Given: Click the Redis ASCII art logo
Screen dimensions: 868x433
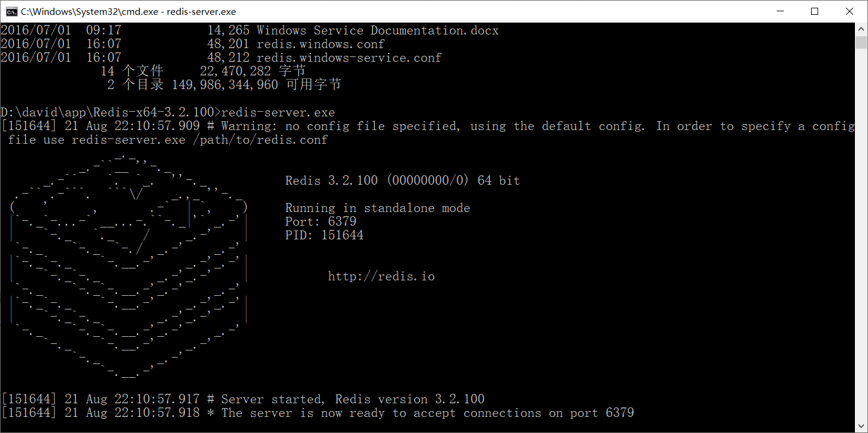Looking at the screenshot, I should (128, 264).
